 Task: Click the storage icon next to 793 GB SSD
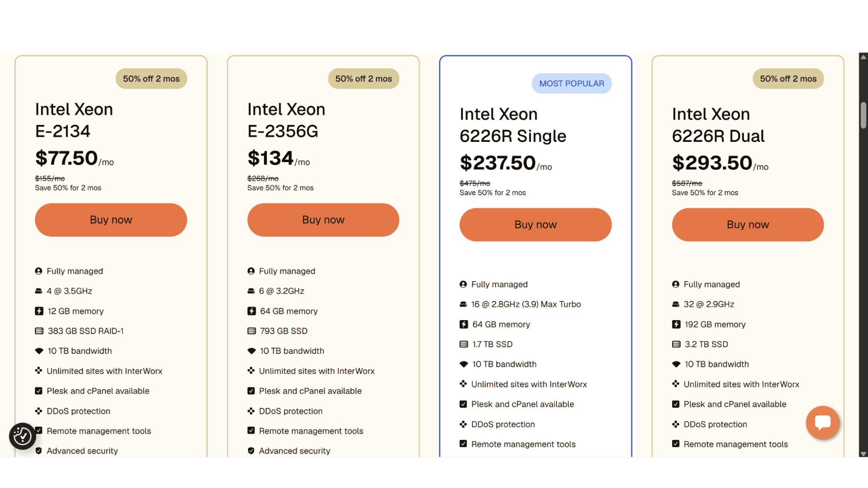point(251,331)
